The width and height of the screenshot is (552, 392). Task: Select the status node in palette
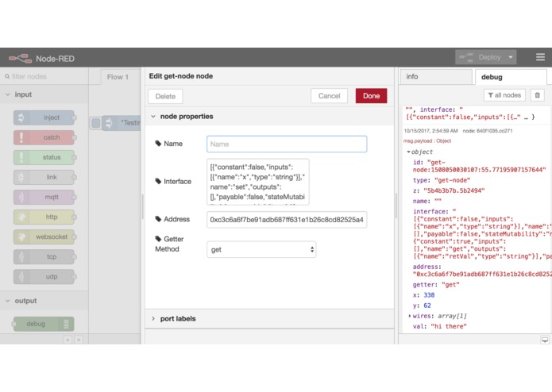coord(44,157)
